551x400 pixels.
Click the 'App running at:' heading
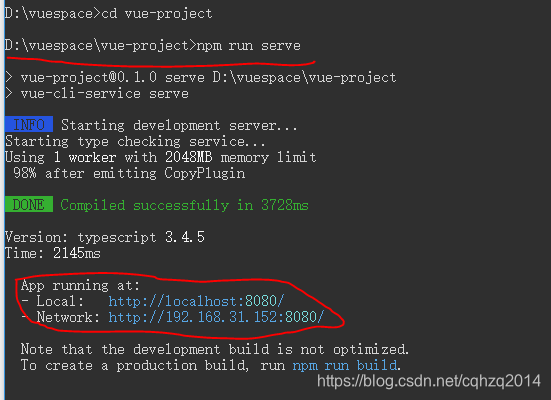click(80, 285)
